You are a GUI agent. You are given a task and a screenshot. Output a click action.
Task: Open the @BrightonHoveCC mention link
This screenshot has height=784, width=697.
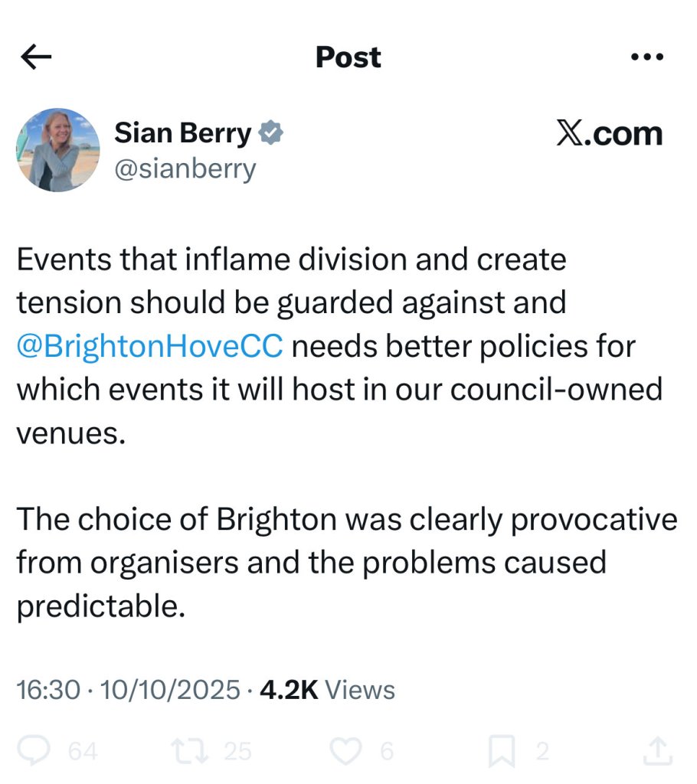pyautogui.click(x=150, y=346)
